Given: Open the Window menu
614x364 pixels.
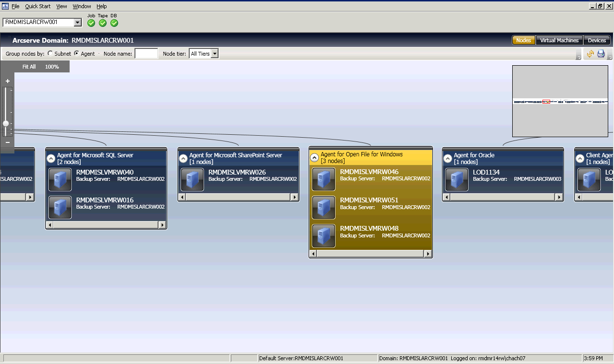Looking at the screenshot, I should pyautogui.click(x=82, y=6).
